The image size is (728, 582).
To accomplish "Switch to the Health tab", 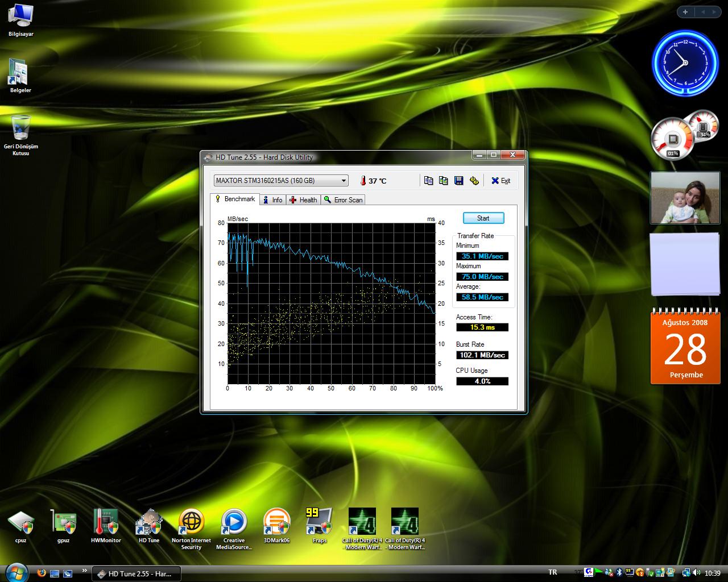I will 303,200.
